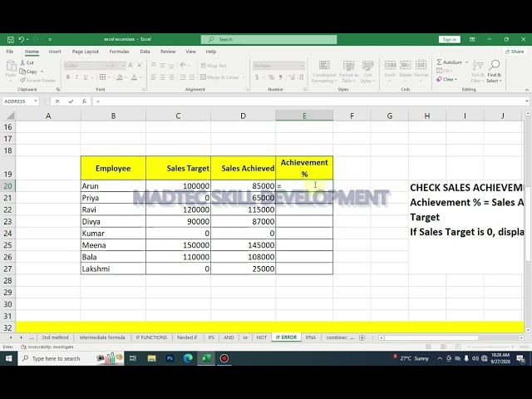The image size is (532, 399).
Task: Click the Borders icon
Action: pos(102,77)
